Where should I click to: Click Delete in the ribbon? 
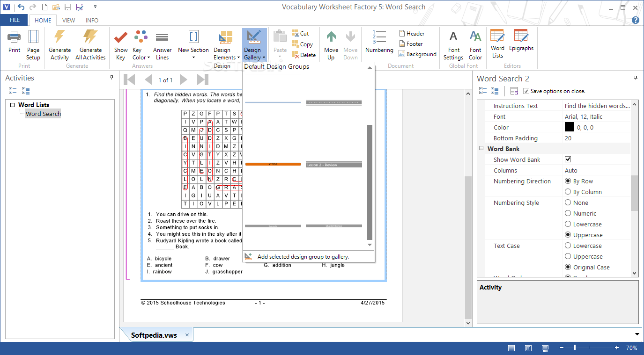pos(303,55)
